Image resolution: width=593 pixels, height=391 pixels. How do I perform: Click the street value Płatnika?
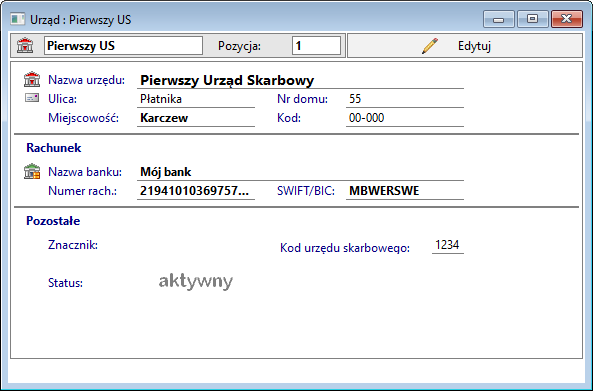[161, 99]
